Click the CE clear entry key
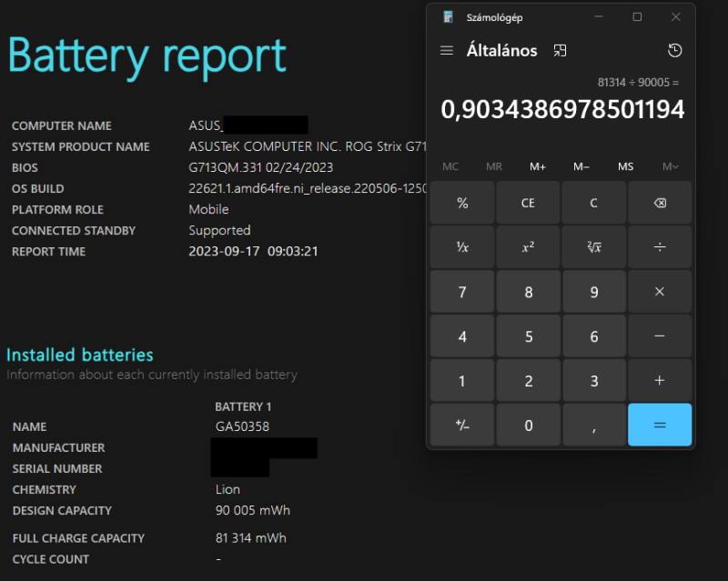Viewport: 728px width, 581px height. (x=528, y=203)
